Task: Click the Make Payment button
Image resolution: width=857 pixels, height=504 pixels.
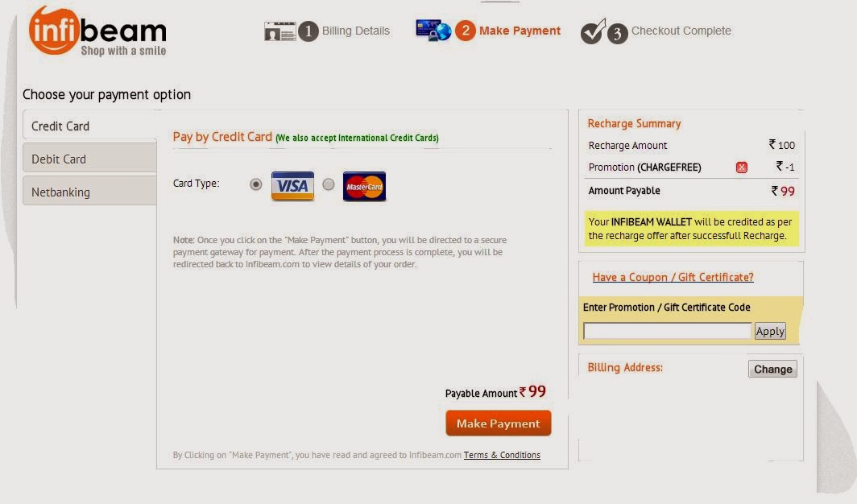Action: pos(499,423)
